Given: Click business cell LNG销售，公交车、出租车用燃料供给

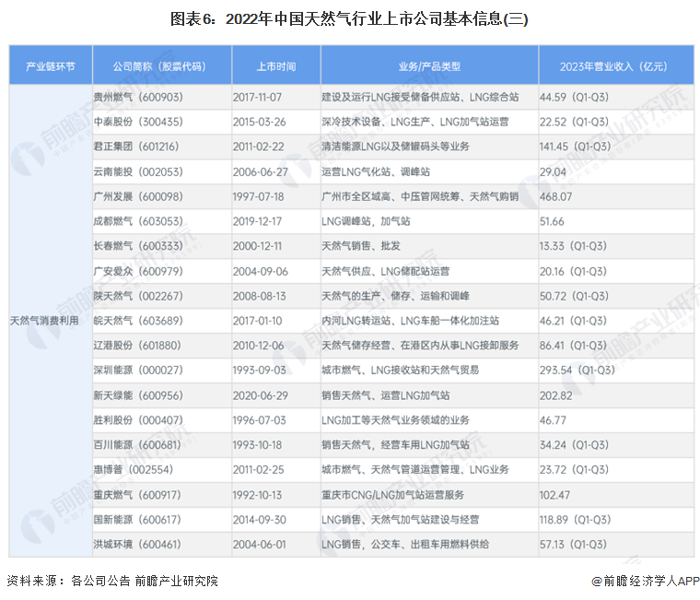Looking at the screenshot, I should click(405, 544).
